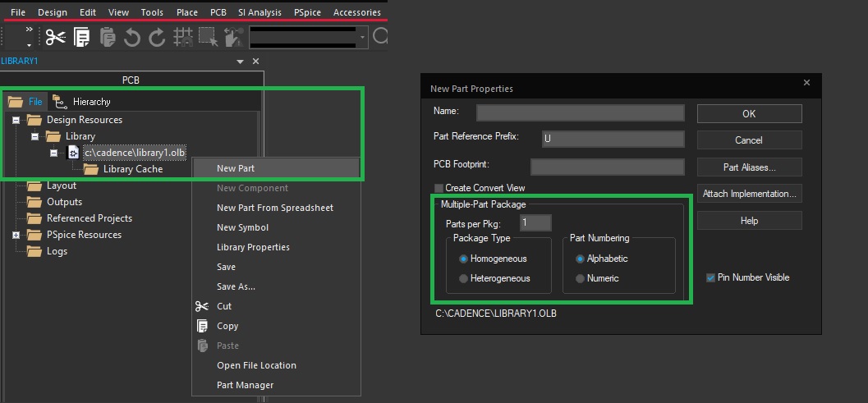
Task: Toggle the snap to grid toolbar icon
Action: tap(182, 37)
